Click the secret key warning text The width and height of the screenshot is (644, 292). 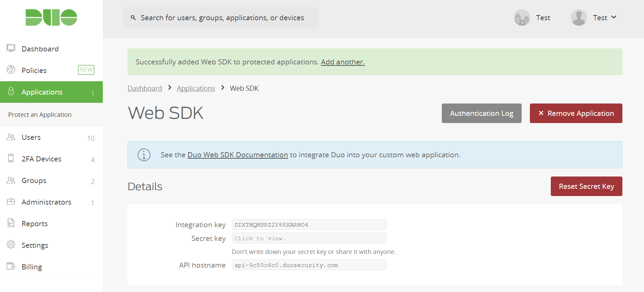click(x=314, y=252)
